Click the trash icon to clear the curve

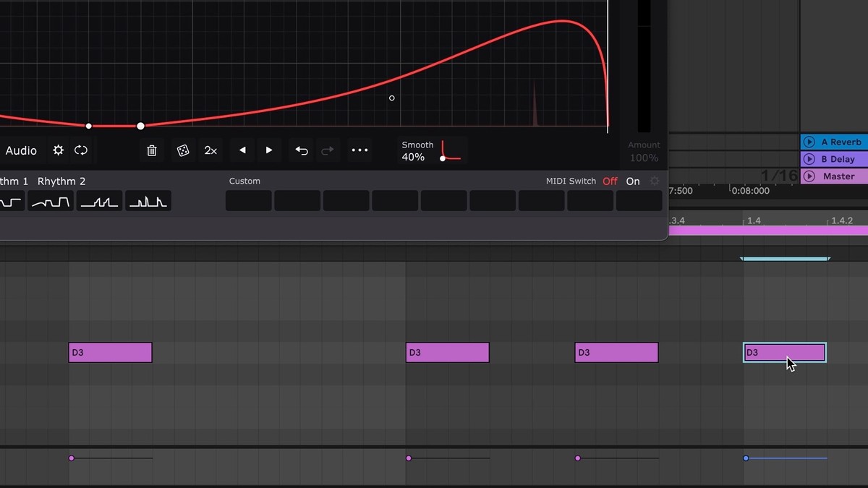(152, 150)
